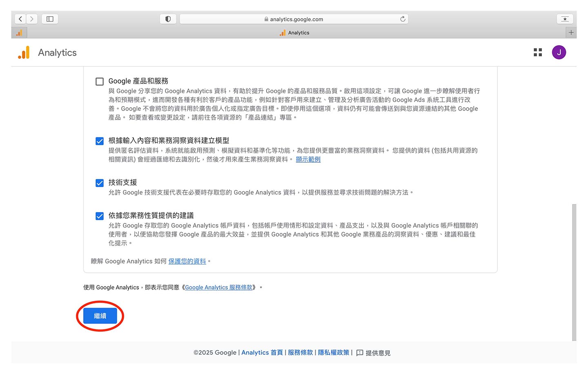This screenshot has height=374, width=588.
Task: Click the pinned Analytics tab icon
Action: click(x=19, y=33)
